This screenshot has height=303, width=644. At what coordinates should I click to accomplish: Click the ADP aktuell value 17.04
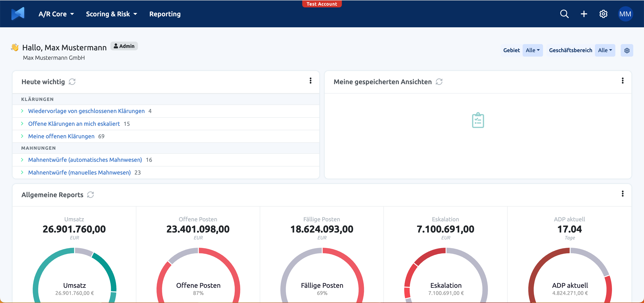click(569, 229)
